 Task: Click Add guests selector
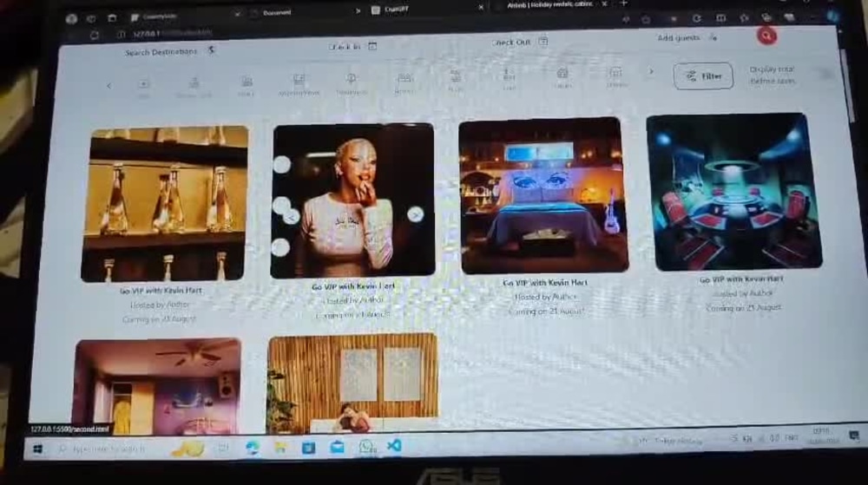click(x=687, y=37)
